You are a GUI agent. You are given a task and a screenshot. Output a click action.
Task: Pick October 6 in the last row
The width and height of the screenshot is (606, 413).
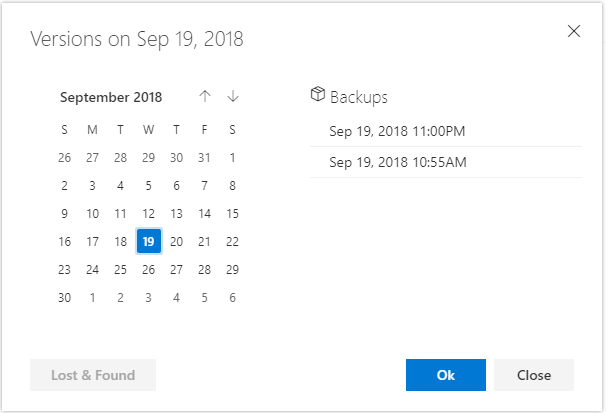[232, 297]
